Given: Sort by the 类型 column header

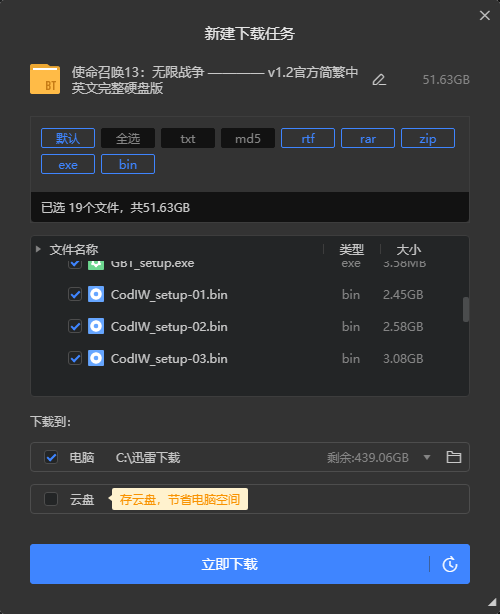Looking at the screenshot, I should click(351, 249).
